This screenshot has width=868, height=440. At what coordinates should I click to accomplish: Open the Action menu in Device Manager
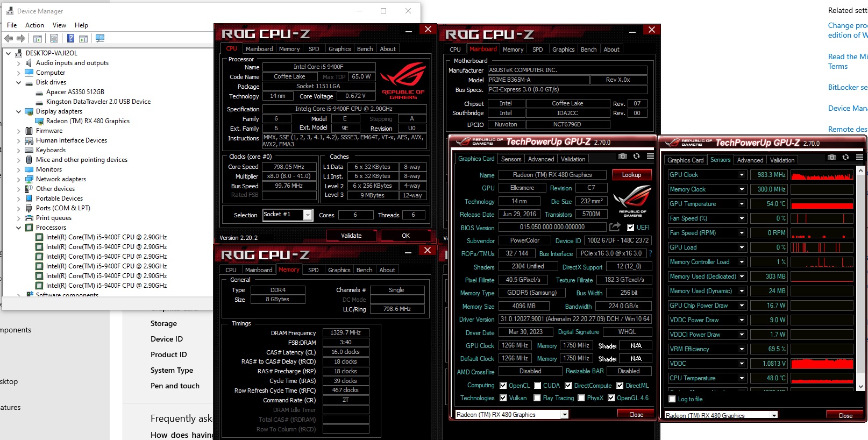tap(34, 25)
